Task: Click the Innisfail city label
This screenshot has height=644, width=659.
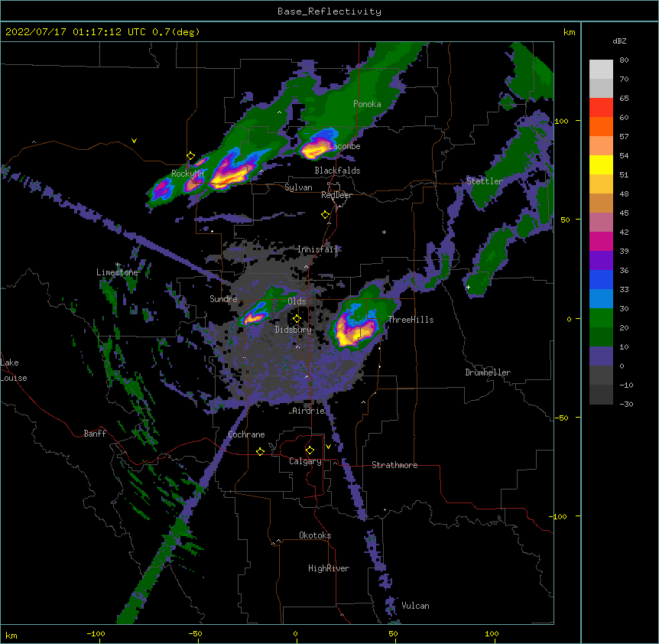Action: [318, 249]
